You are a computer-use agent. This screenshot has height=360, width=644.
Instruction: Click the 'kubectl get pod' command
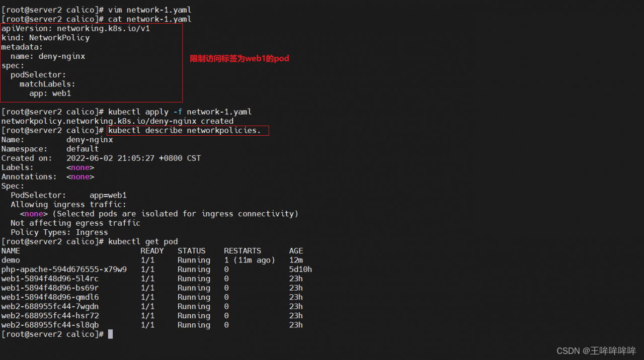(143, 241)
